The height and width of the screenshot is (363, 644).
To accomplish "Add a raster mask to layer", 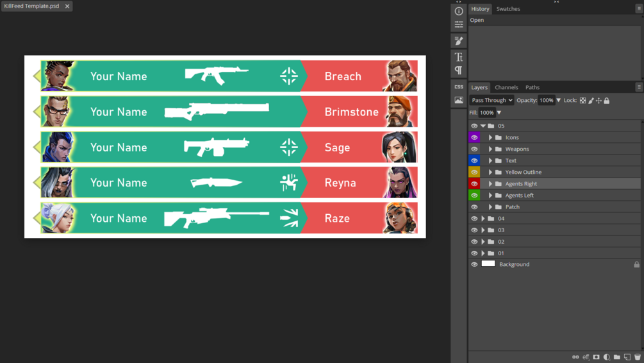I will [x=597, y=357].
